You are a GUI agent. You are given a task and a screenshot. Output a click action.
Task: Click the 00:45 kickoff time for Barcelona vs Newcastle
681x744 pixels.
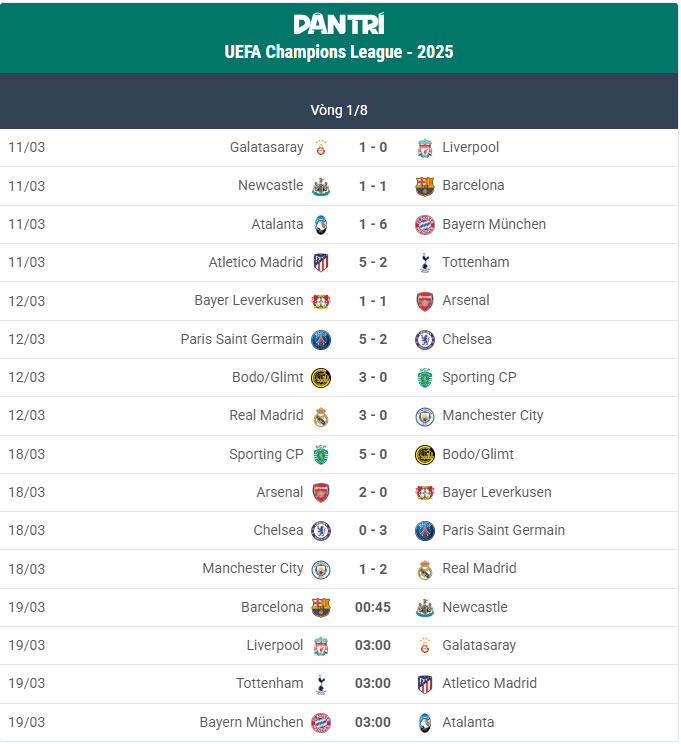tap(373, 608)
